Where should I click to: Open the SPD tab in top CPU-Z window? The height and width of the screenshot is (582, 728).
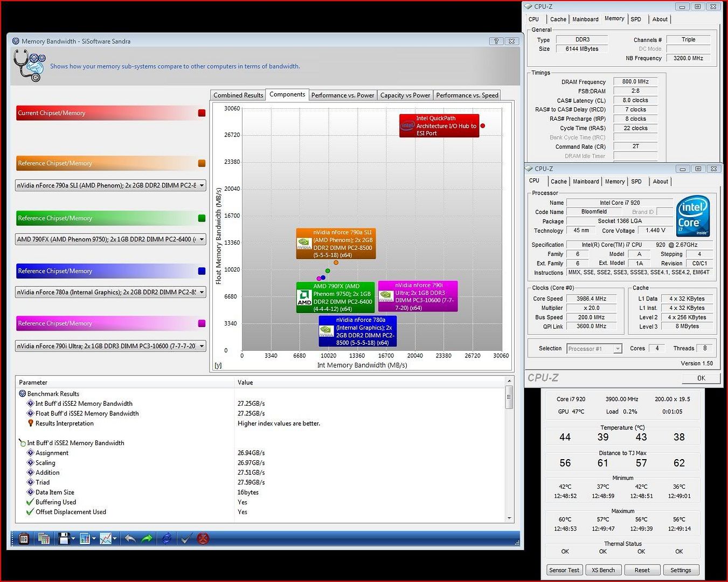(636, 19)
